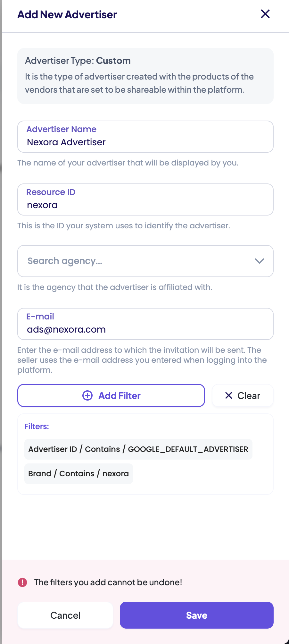
Task: Click into the Resource ID field
Action: pos(145,205)
